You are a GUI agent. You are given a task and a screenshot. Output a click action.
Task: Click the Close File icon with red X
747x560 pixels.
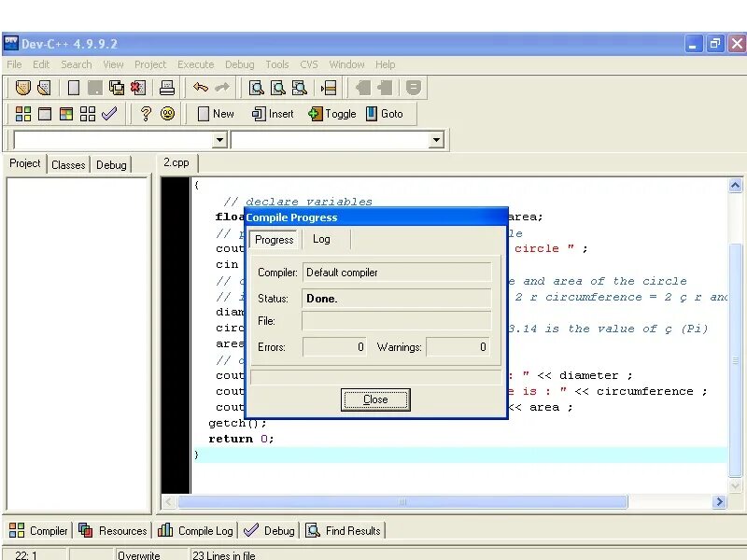(137, 88)
